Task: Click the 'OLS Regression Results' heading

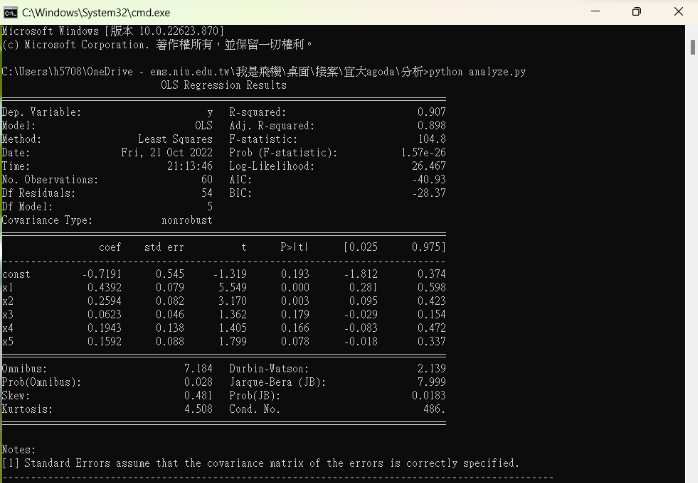Action: point(223,86)
